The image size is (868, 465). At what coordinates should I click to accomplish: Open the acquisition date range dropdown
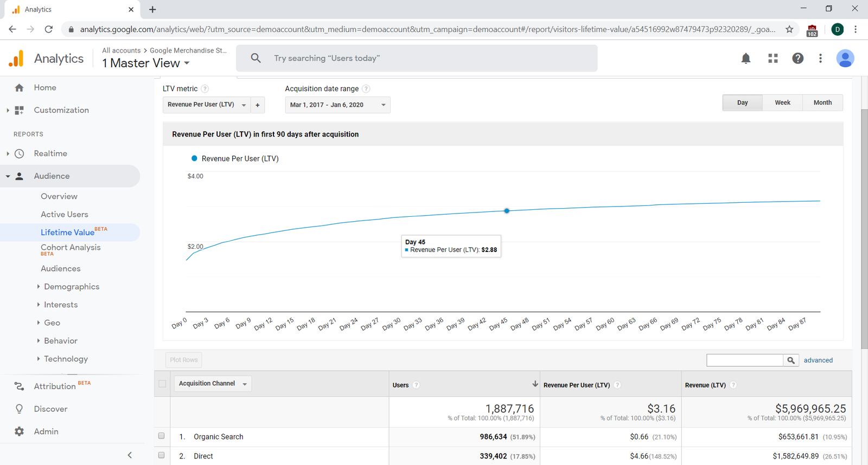[x=337, y=105]
